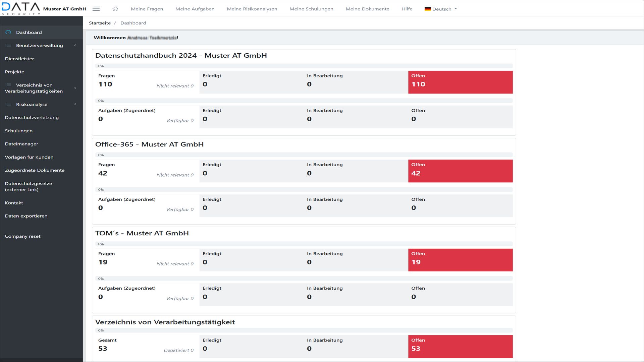Open Meine Fragen in top navigation
644x362 pixels.
pyautogui.click(x=147, y=9)
